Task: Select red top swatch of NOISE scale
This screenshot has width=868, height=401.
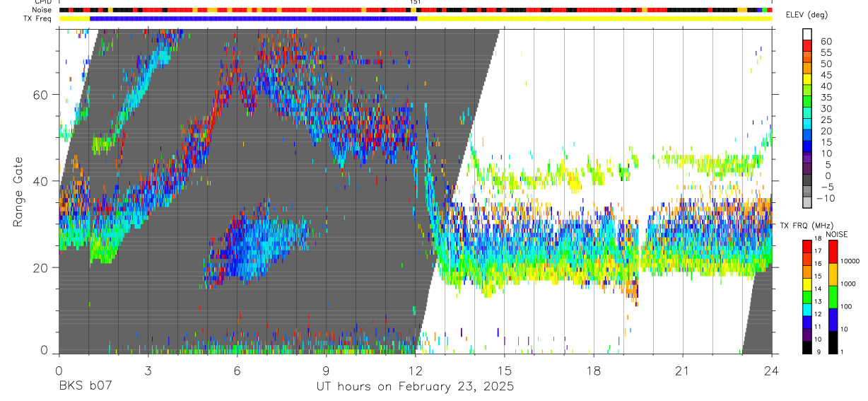Action: point(833,252)
